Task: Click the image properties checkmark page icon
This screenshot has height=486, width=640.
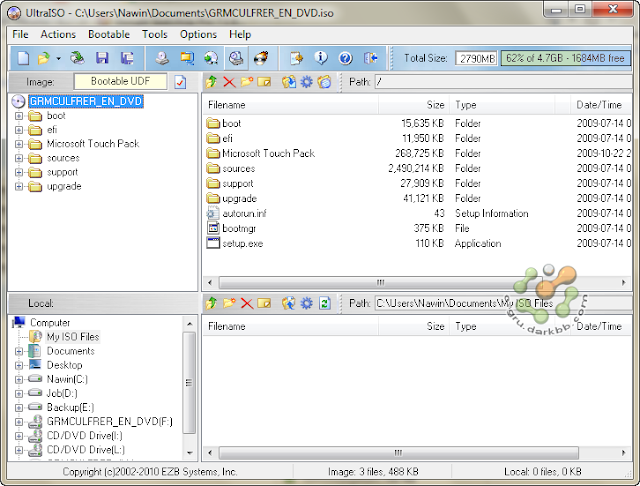Action: tap(180, 82)
